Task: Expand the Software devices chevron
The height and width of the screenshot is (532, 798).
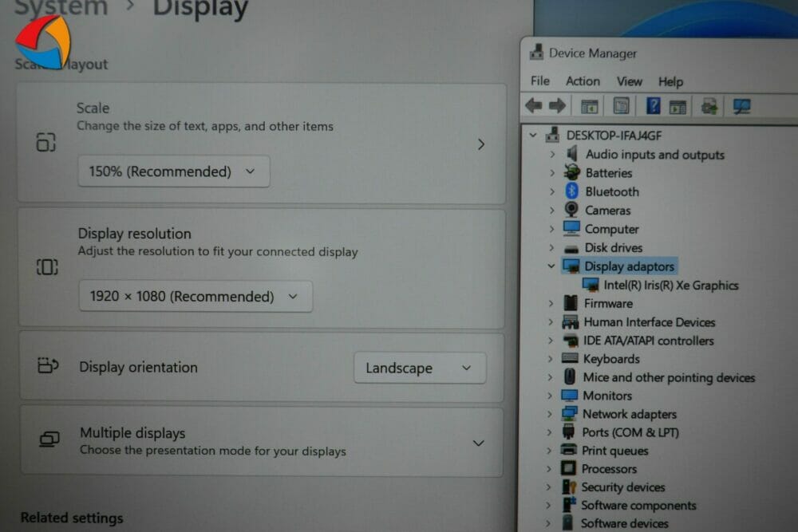Action: point(547,523)
